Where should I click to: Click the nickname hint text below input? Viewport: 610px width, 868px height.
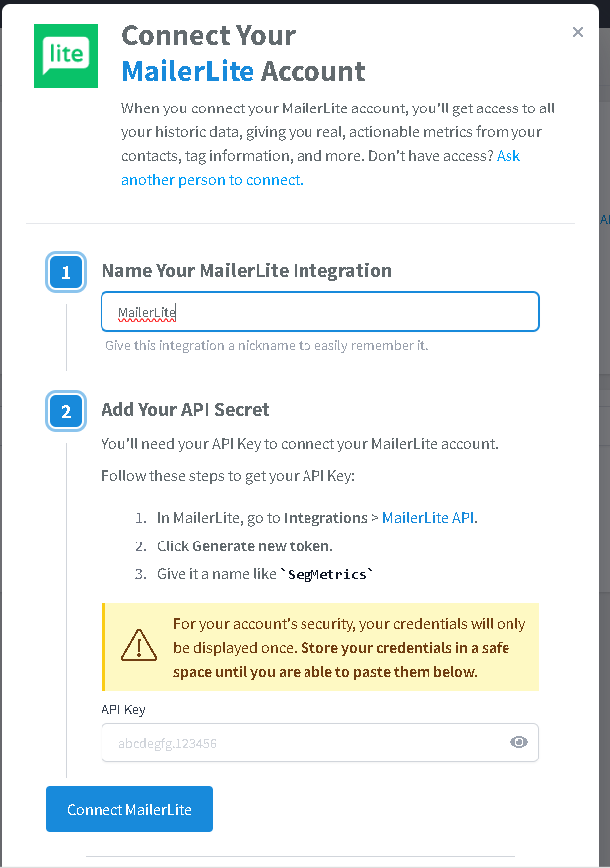tap(267, 346)
